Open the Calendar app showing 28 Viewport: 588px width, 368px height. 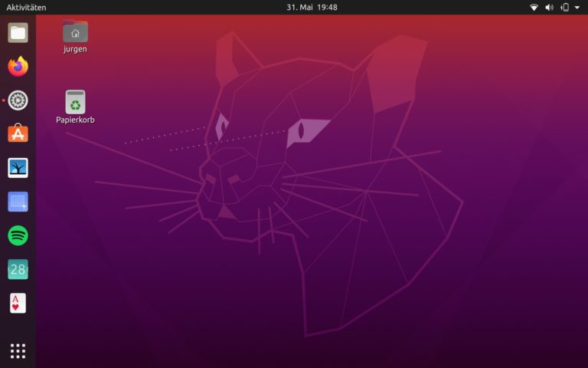click(18, 269)
